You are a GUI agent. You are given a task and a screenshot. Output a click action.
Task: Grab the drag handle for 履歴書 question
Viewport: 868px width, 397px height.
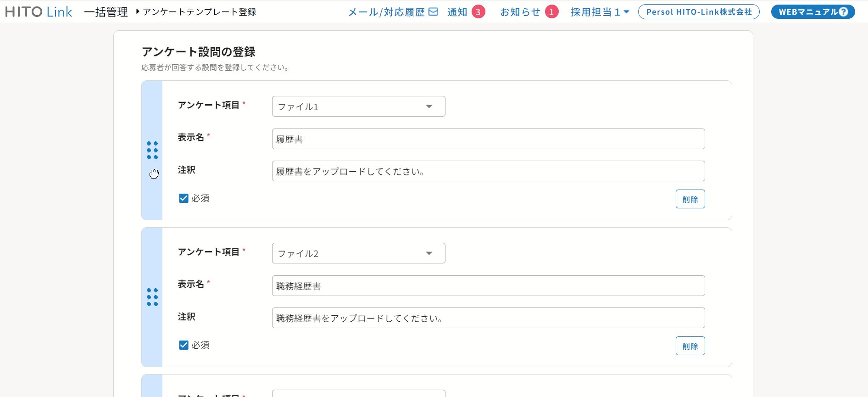pos(152,151)
